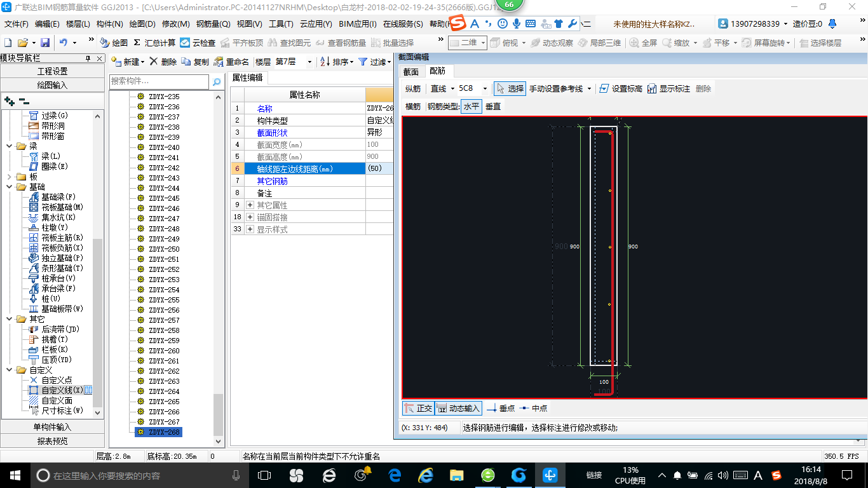Click the Task View taskbar icon
This screenshot has height=488, width=868.
coord(264,475)
